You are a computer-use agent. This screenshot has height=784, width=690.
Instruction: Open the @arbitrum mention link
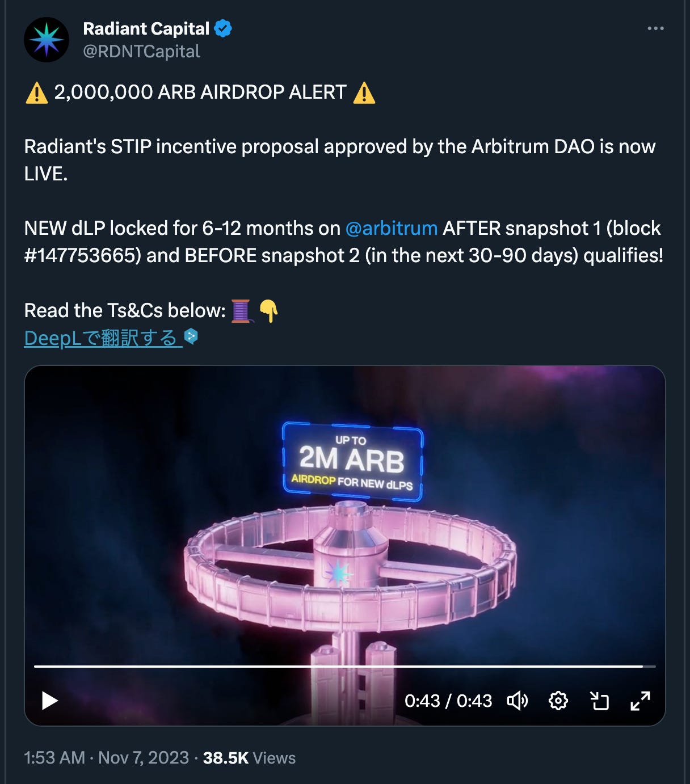tap(392, 228)
